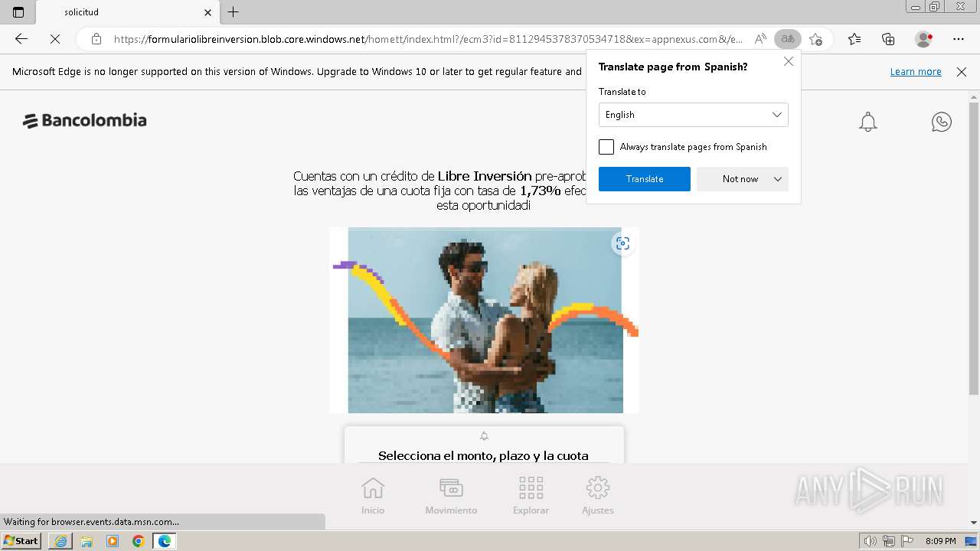Open a new tab with plus icon

234,12
